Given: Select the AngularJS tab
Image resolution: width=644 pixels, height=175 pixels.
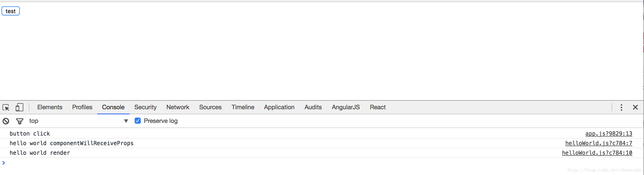Looking at the screenshot, I should coord(346,107).
